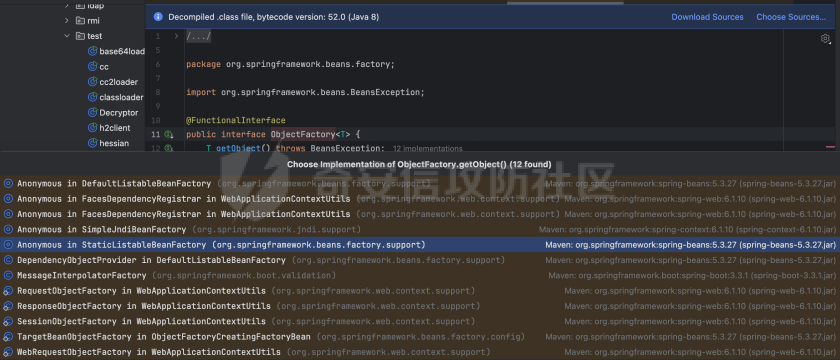840x360 pixels.
Task: Click class icon beside ResponseObjectFactory
Action: point(8,306)
